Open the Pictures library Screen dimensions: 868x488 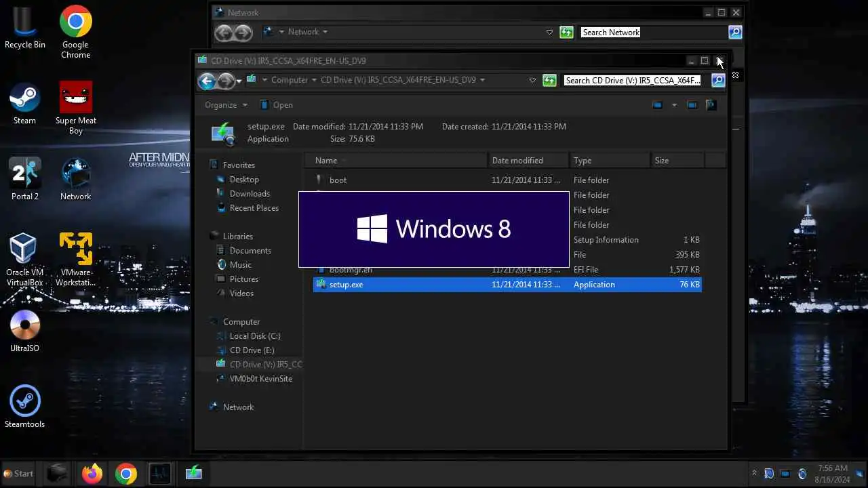point(237,279)
